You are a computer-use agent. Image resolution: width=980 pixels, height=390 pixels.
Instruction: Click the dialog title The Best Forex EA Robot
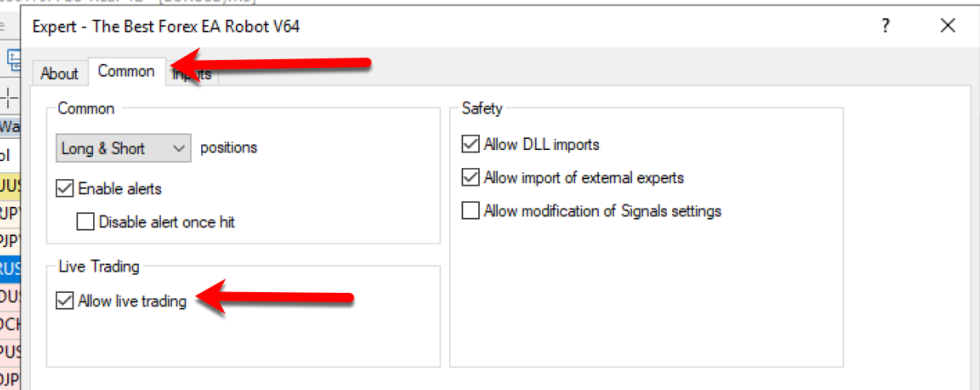(x=196, y=26)
